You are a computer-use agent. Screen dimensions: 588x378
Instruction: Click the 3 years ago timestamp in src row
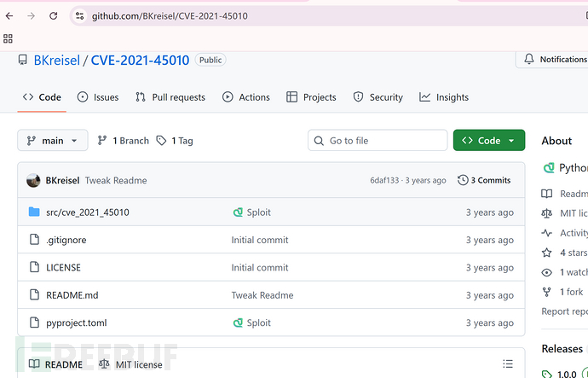click(x=490, y=212)
